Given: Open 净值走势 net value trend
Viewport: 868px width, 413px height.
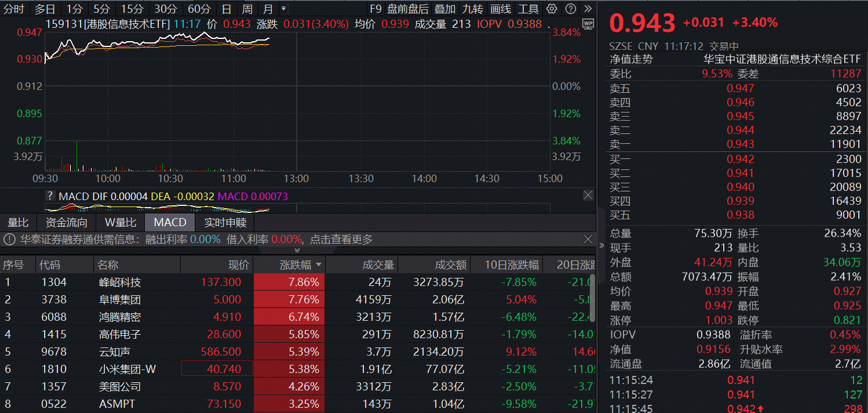Looking at the screenshot, I should pyautogui.click(x=631, y=59).
